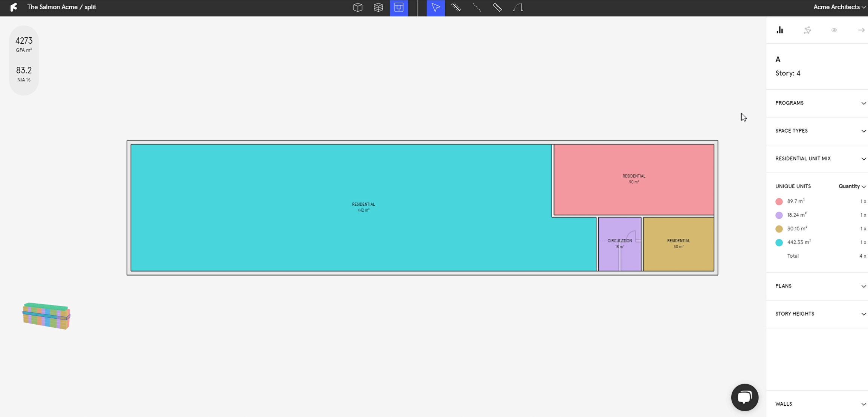Screen dimensions: 868x417
Task: Open the chat support button
Action: pyautogui.click(x=744, y=397)
